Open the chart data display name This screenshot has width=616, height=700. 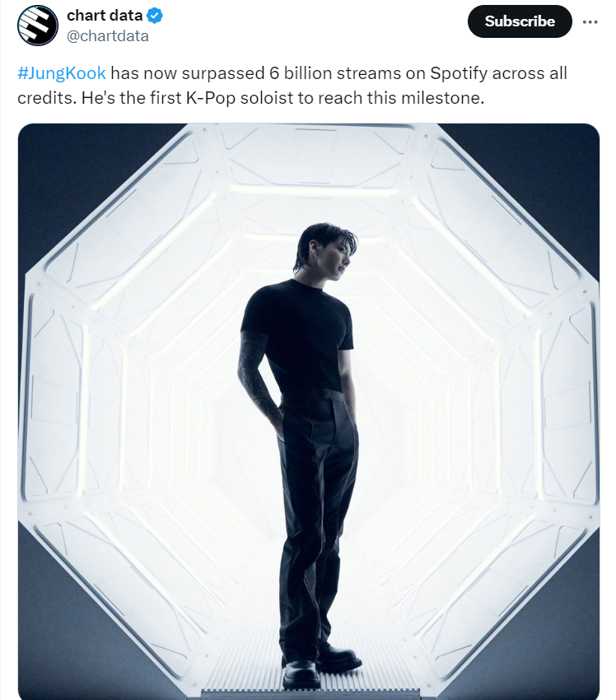[105, 15]
